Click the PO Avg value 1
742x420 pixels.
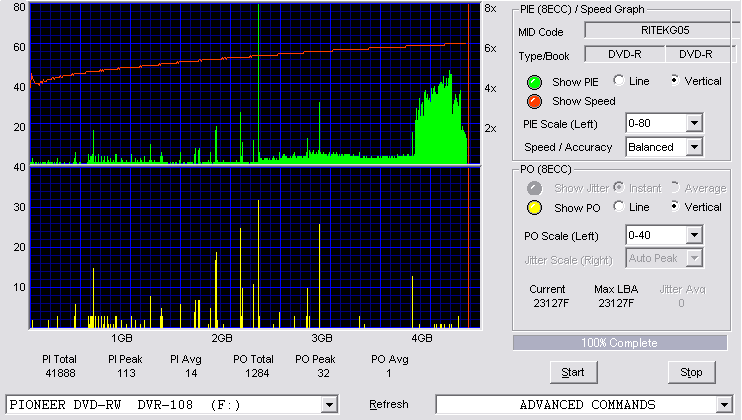(x=389, y=373)
